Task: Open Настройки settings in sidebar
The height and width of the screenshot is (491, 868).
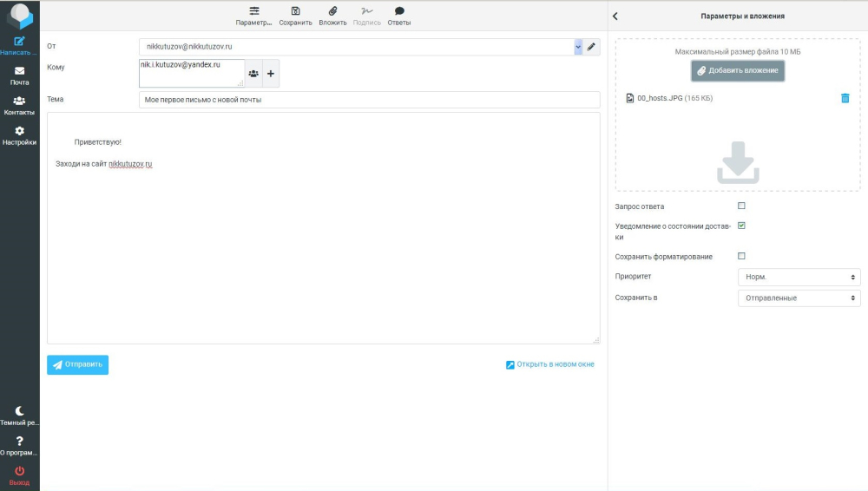Action: (19, 135)
